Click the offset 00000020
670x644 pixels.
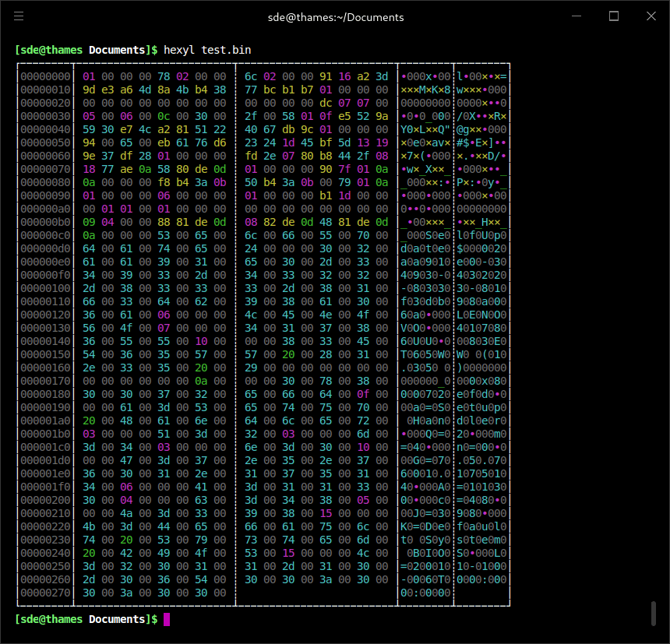point(45,103)
